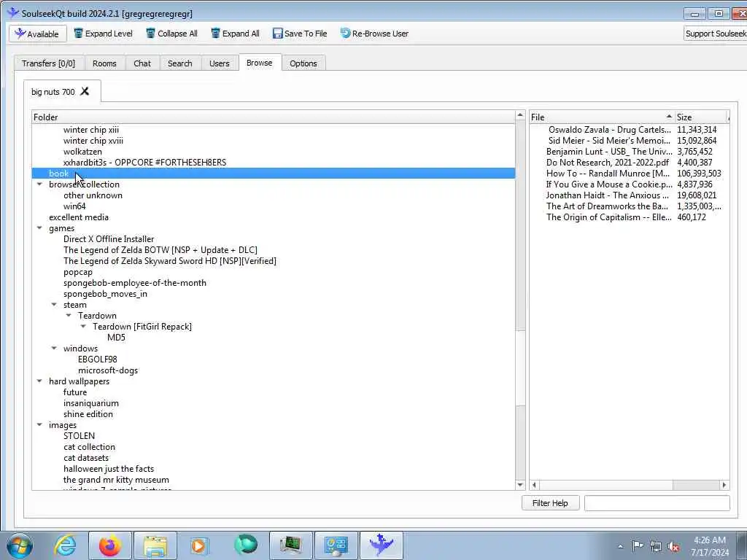
Task: Click Re-Browse User button
Action: [374, 34]
